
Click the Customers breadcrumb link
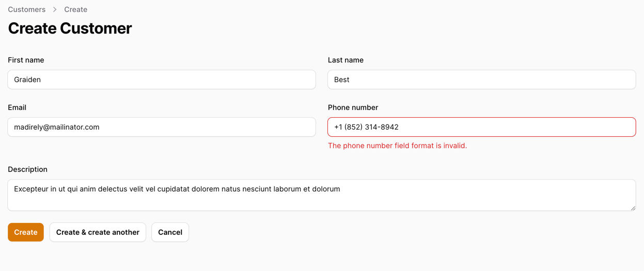tap(26, 9)
